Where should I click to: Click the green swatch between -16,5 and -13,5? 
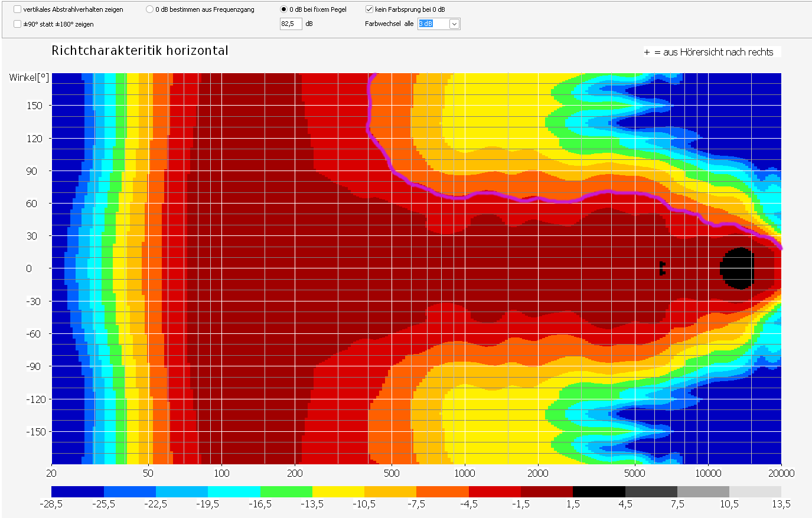(286, 491)
